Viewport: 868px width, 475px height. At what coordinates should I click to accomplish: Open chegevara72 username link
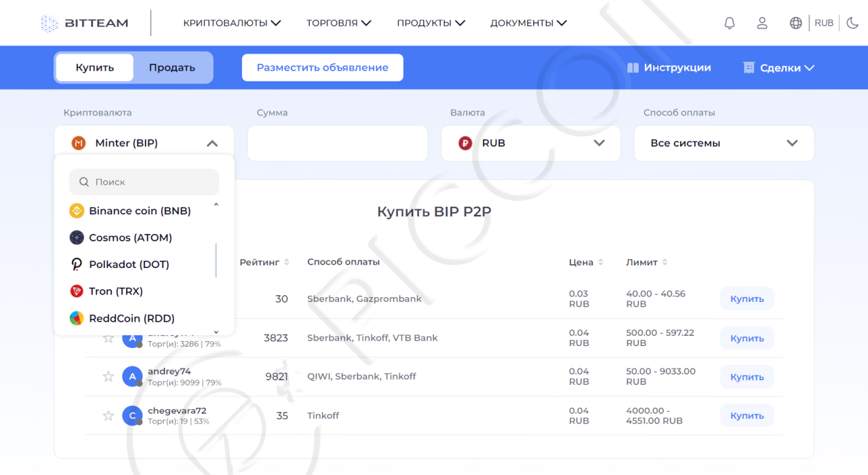point(177,411)
